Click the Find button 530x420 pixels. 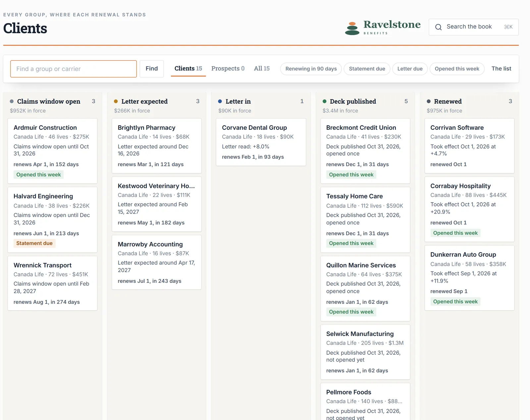152,69
